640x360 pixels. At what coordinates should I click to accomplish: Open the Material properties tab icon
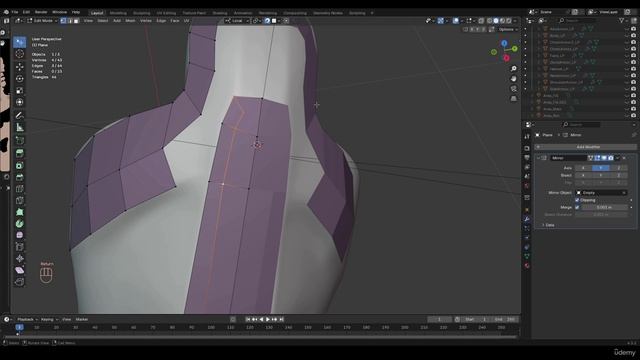pyautogui.click(x=527, y=266)
